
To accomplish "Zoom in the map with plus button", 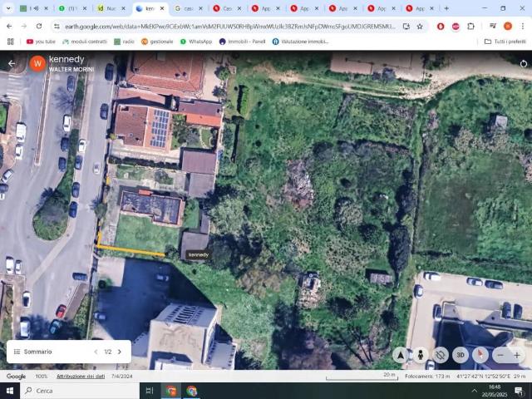I will pyautogui.click(x=517, y=355).
